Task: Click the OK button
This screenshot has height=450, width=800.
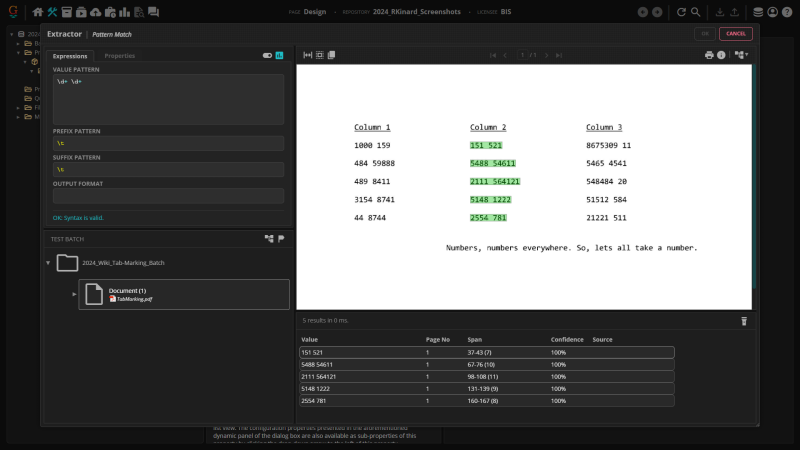Action: coord(705,34)
